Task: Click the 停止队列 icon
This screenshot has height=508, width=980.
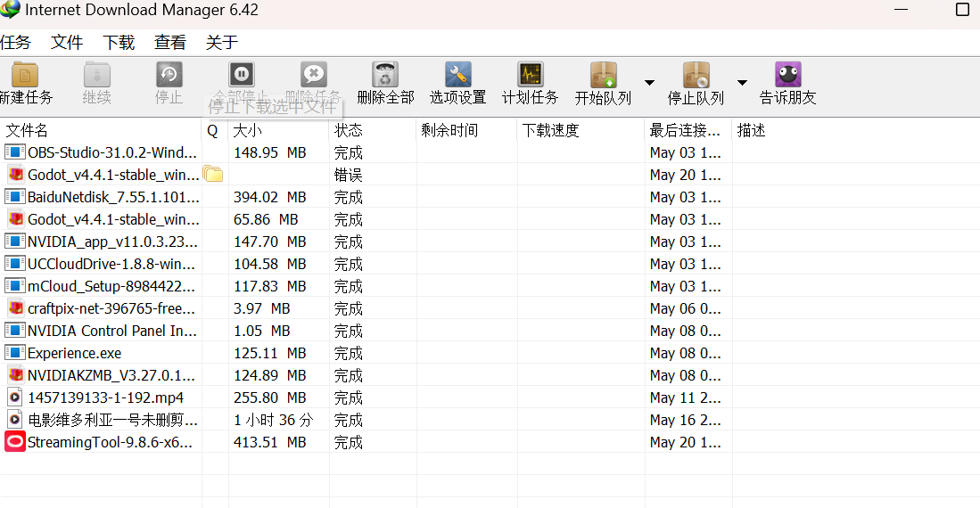Action: [x=696, y=75]
